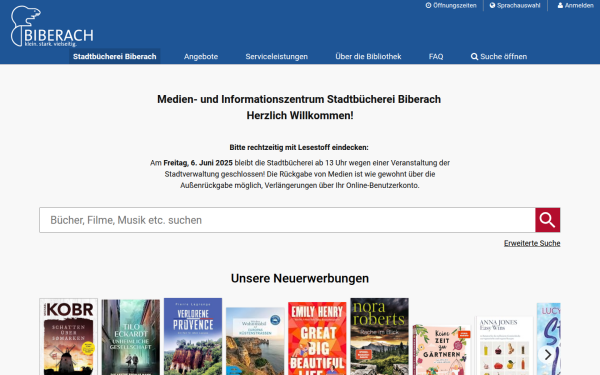The height and width of the screenshot is (375, 600).
Task: Open Emily Henry Great Big Beautiful Life cover
Action: tap(317, 338)
